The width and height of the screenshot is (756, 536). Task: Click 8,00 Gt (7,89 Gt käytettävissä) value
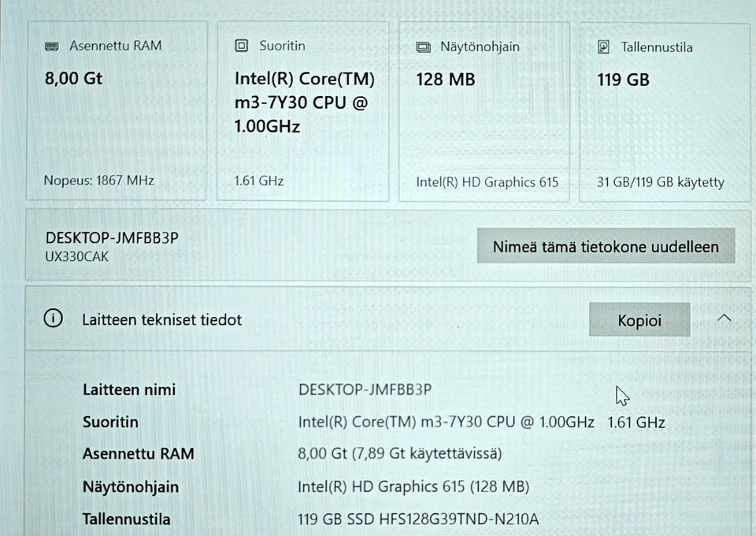click(x=400, y=454)
